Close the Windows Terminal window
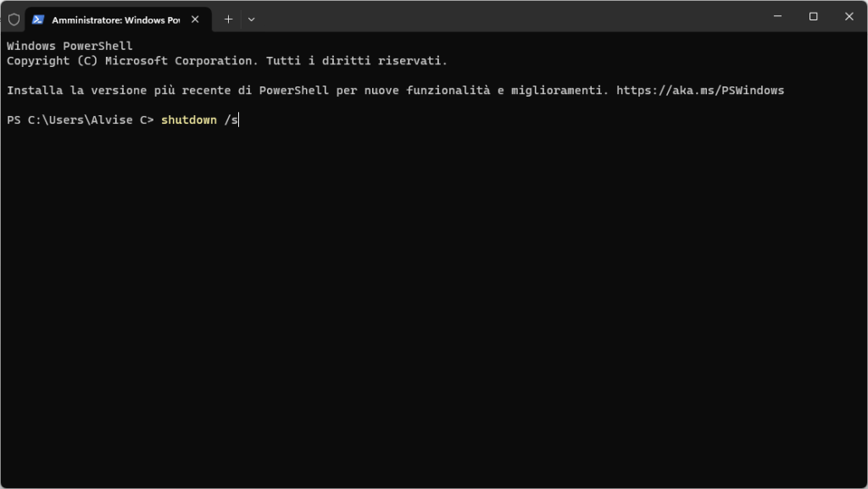This screenshot has height=489, width=868. [x=849, y=16]
